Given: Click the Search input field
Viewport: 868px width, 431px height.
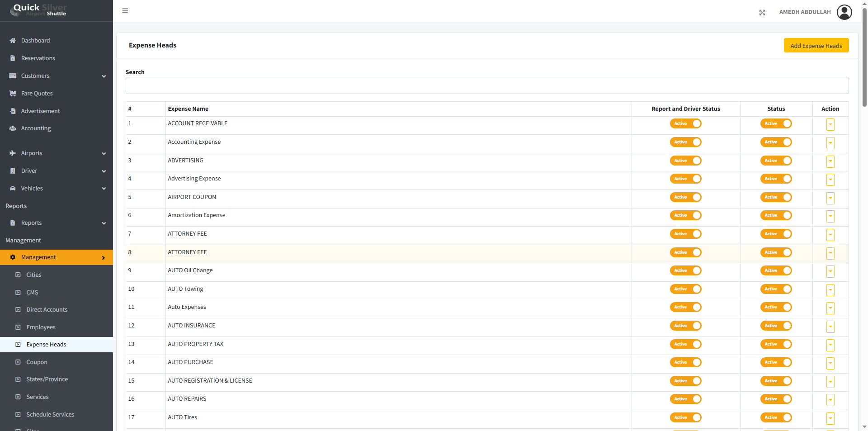Looking at the screenshot, I should click(x=486, y=85).
